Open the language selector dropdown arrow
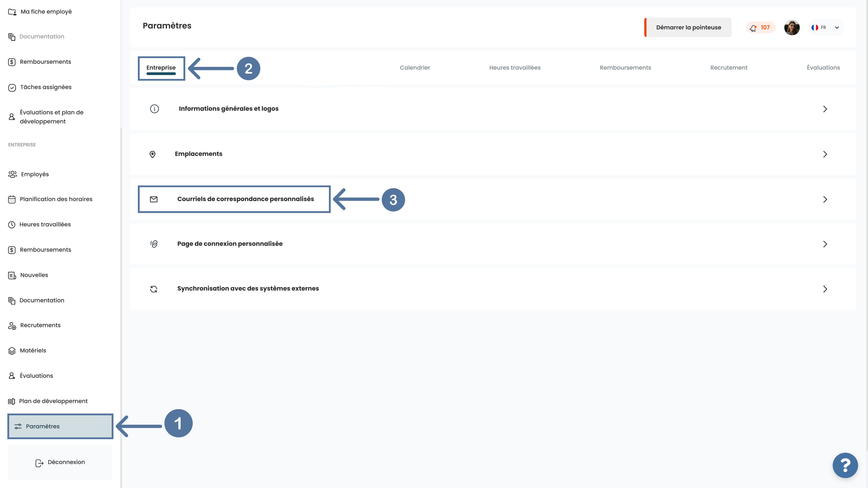Screen dimensions: 868x488 (x=837, y=28)
